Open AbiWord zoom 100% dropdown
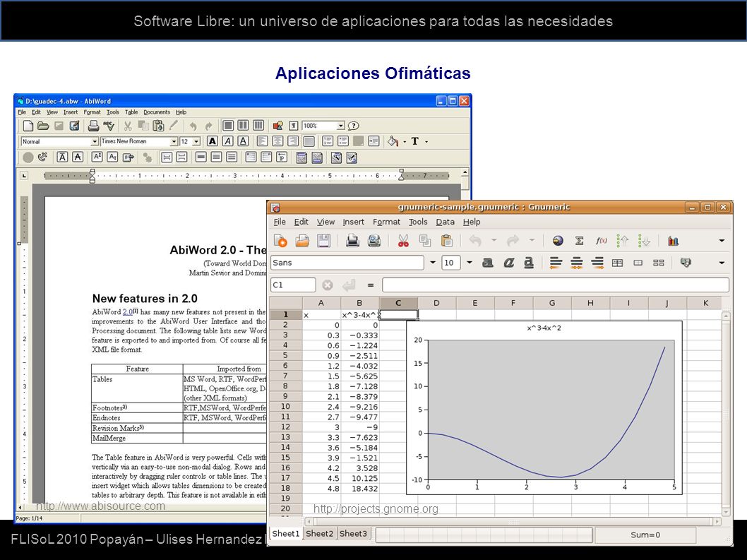The height and width of the screenshot is (560, 747). (x=340, y=126)
